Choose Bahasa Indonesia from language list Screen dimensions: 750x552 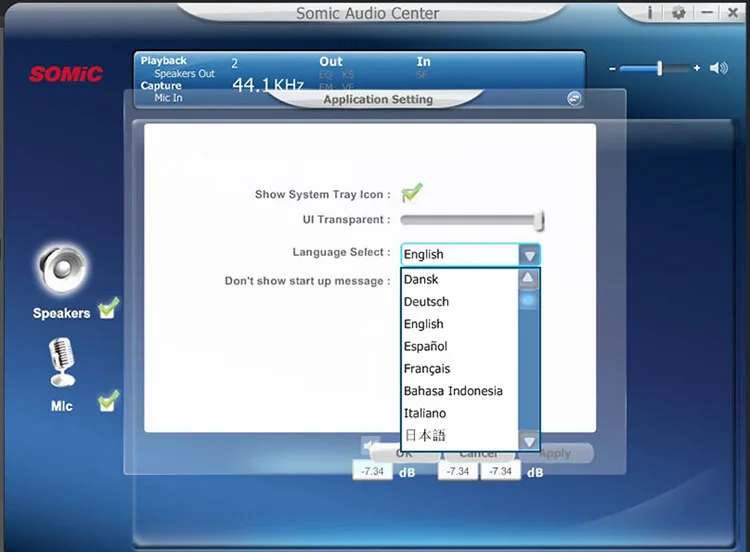[x=460, y=391]
